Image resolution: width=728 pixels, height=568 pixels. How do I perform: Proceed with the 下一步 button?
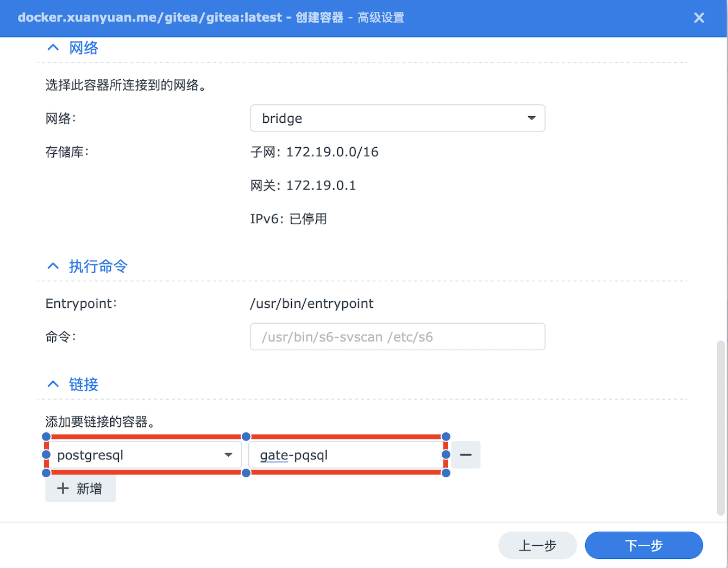coord(643,545)
